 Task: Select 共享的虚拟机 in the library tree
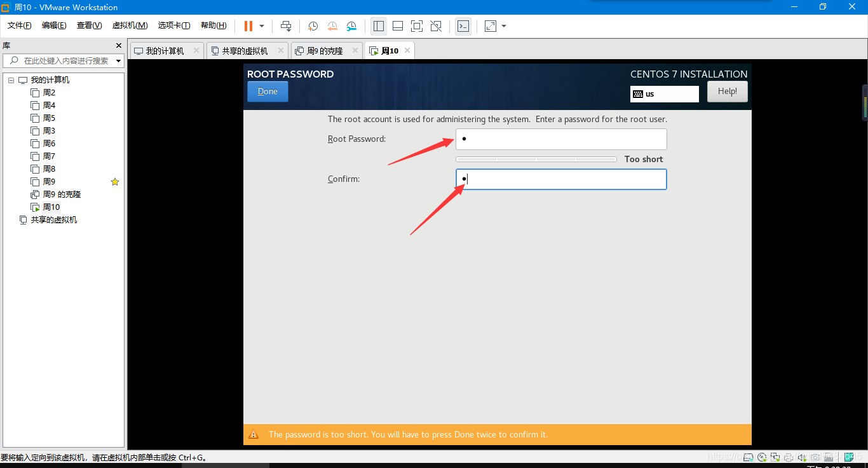coord(54,220)
